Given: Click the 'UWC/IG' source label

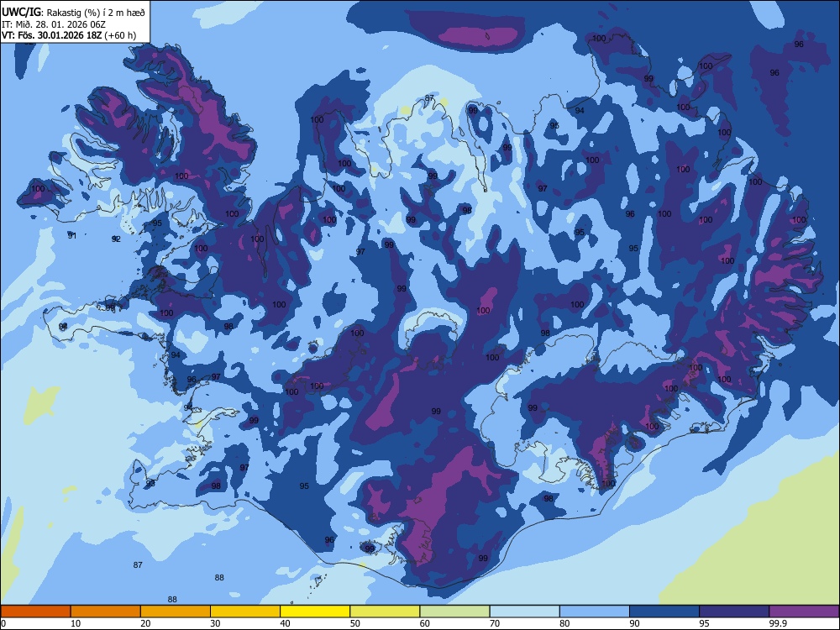Looking at the screenshot, I should point(21,12).
